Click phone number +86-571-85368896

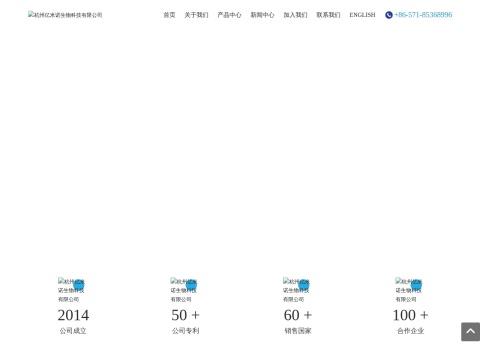coord(423,15)
